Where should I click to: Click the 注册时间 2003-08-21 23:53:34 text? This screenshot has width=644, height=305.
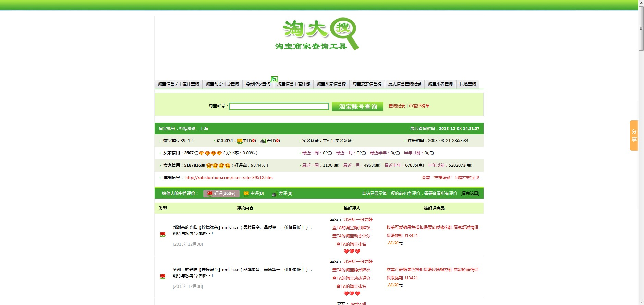click(x=438, y=141)
